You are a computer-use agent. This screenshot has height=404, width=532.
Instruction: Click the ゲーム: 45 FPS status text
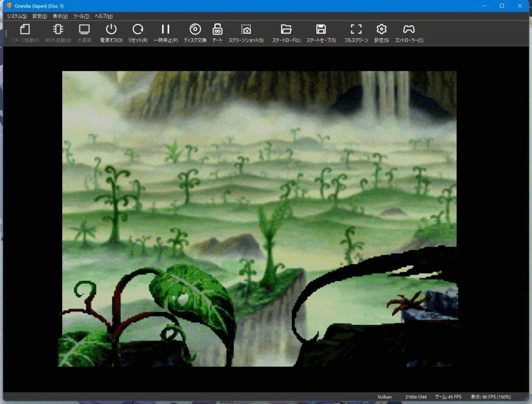448,396
